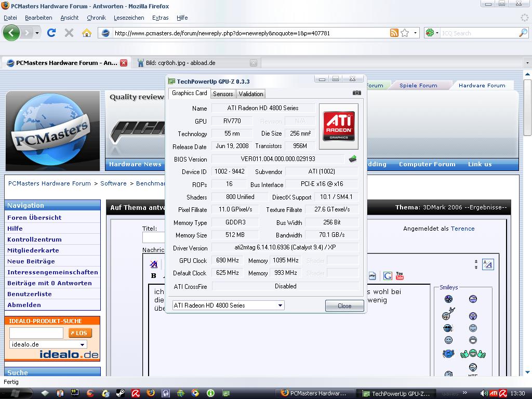Click the Firefox URL address field
This screenshot has height=399, width=532.
point(251,33)
